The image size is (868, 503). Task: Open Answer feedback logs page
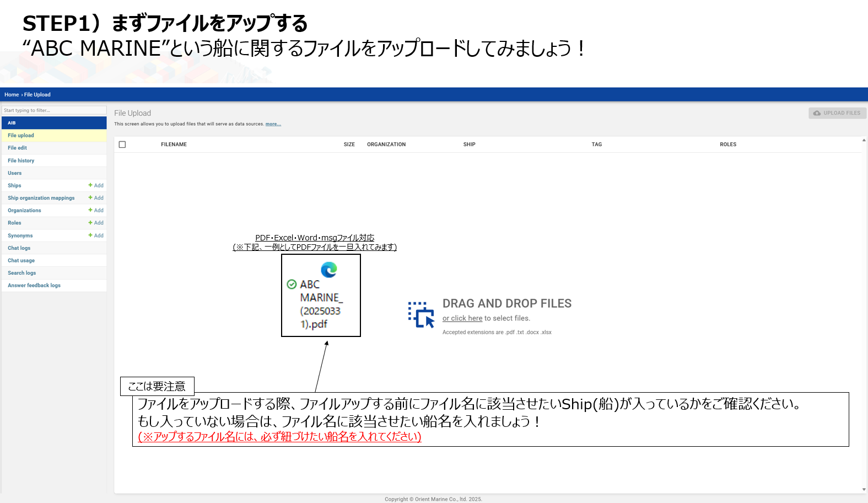[34, 286]
